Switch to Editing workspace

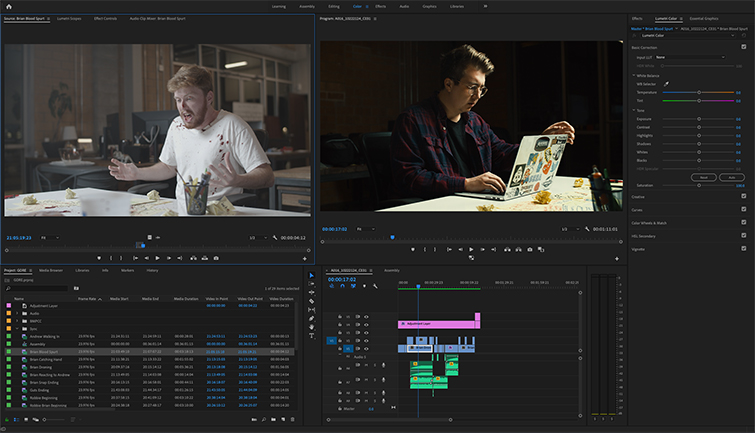334,6
